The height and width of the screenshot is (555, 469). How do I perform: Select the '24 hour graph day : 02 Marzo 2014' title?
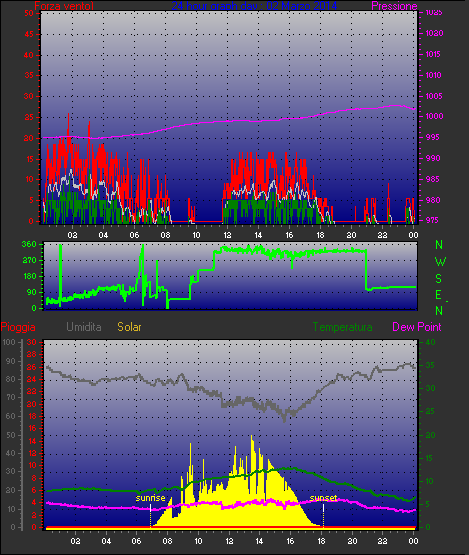[x=254, y=6]
